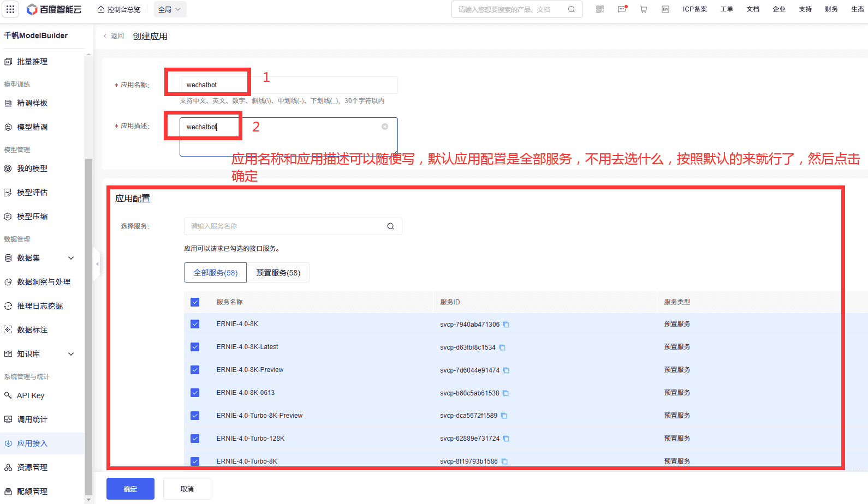Copy service ID svcp-7d6044e91474

(x=506, y=370)
